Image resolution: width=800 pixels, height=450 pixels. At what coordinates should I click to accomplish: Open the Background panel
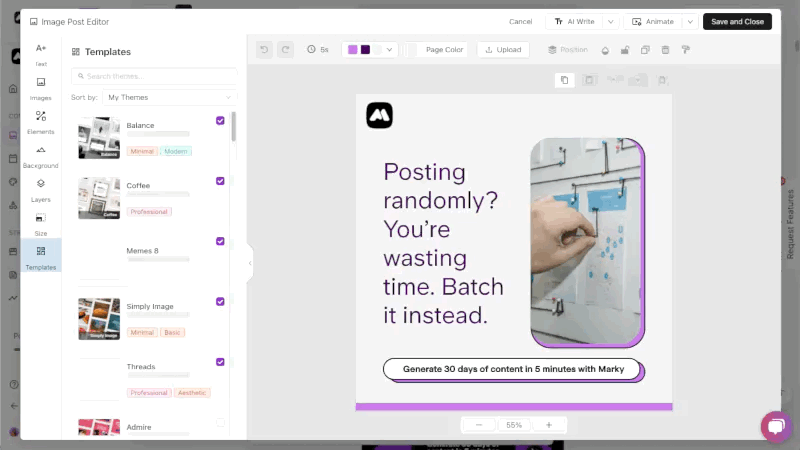(x=41, y=156)
